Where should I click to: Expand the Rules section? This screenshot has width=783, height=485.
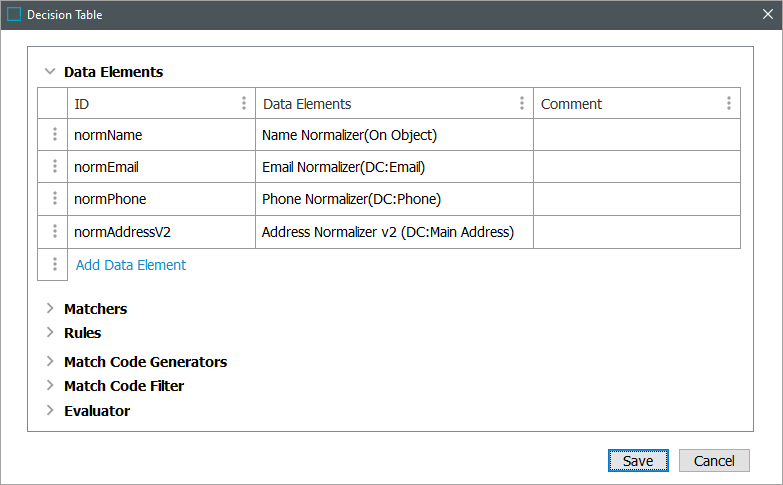[x=49, y=333]
